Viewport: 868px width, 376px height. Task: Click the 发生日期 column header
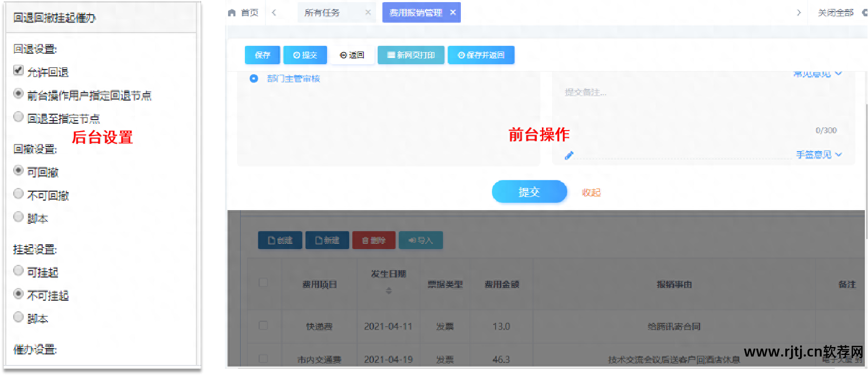(x=389, y=274)
